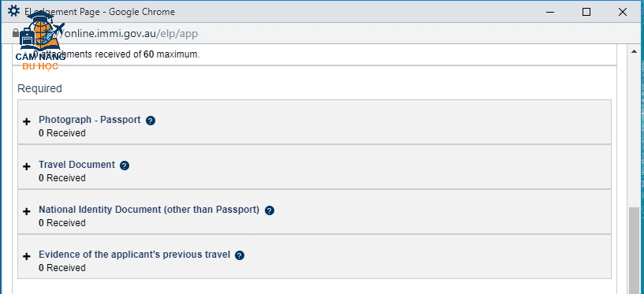644x294 pixels.
Task: Click the scrollbar up arrow
Action: [x=634, y=51]
